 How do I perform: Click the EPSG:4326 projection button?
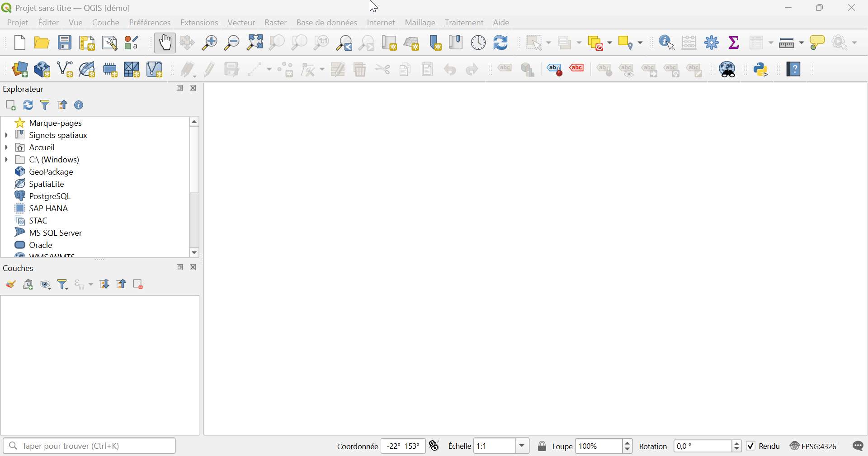[814, 446]
